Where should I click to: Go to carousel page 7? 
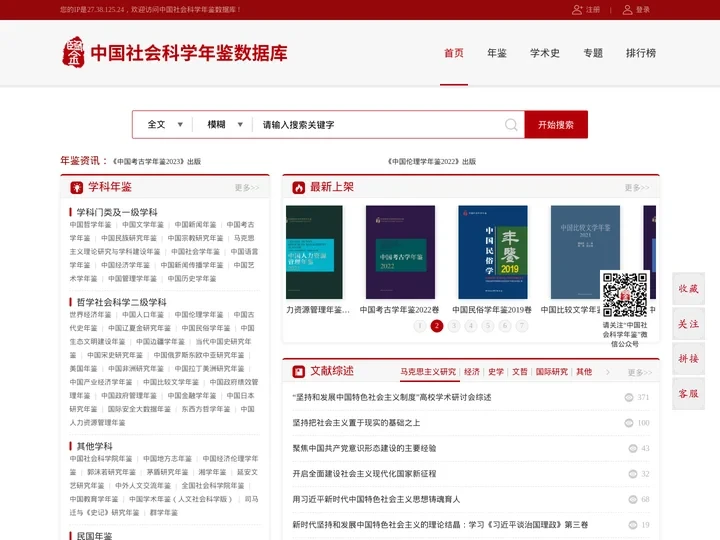[x=522, y=326]
